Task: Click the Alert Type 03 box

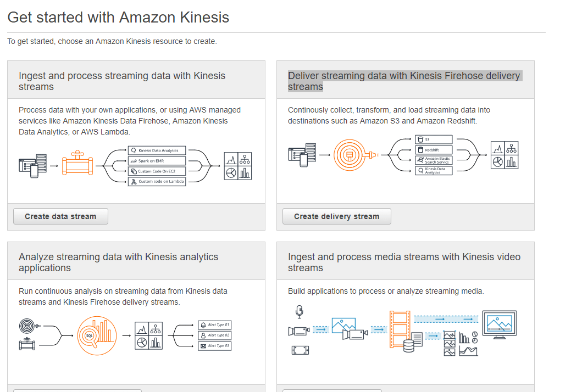Action: pos(214,346)
